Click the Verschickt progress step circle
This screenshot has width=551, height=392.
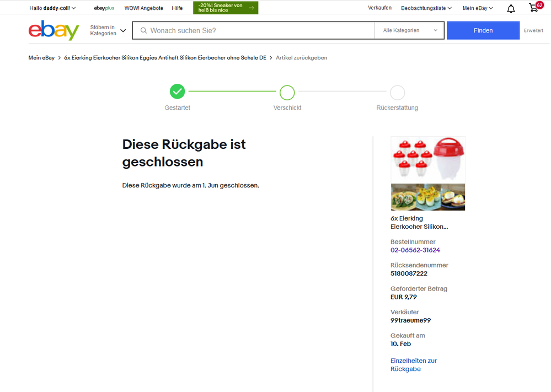[x=287, y=92]
